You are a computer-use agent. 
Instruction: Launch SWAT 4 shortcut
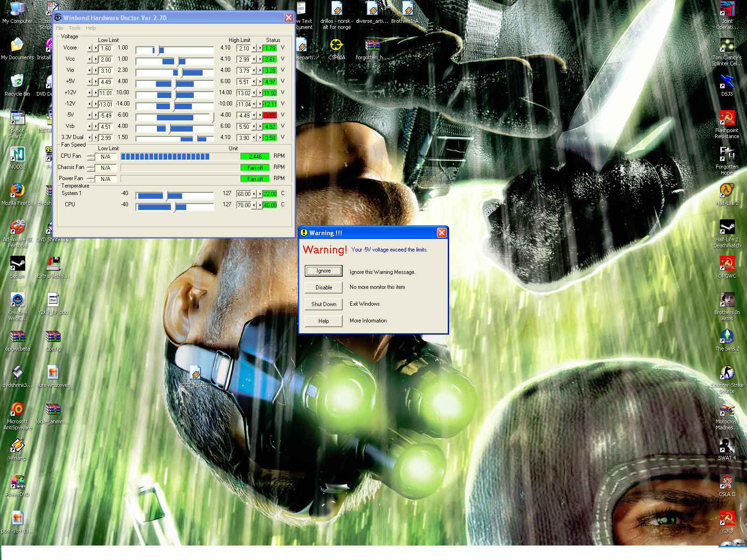coord(727,449)
